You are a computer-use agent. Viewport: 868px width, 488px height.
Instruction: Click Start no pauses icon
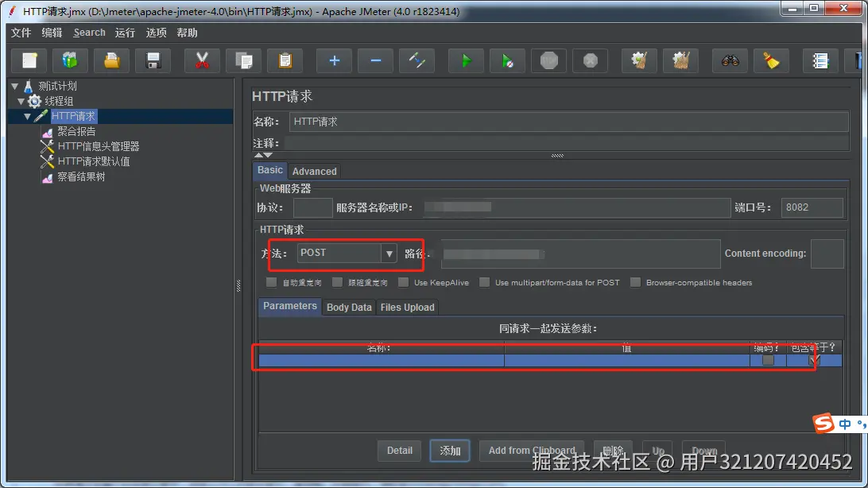point(508,60)
